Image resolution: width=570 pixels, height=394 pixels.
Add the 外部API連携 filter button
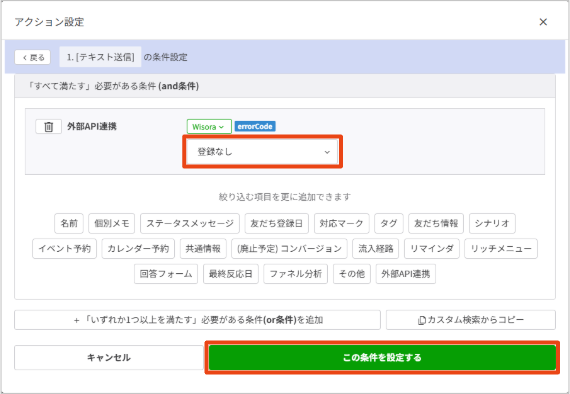pos(406,274)
